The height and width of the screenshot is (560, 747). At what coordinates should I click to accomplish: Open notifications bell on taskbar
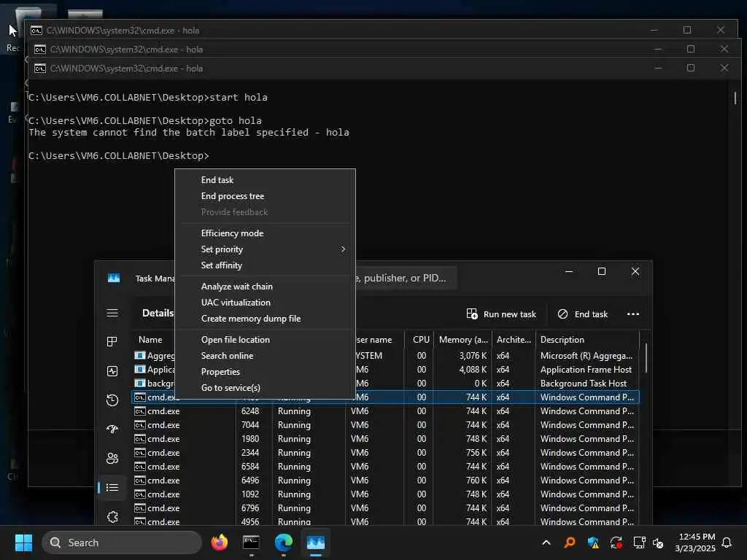(x=727, y=542)
